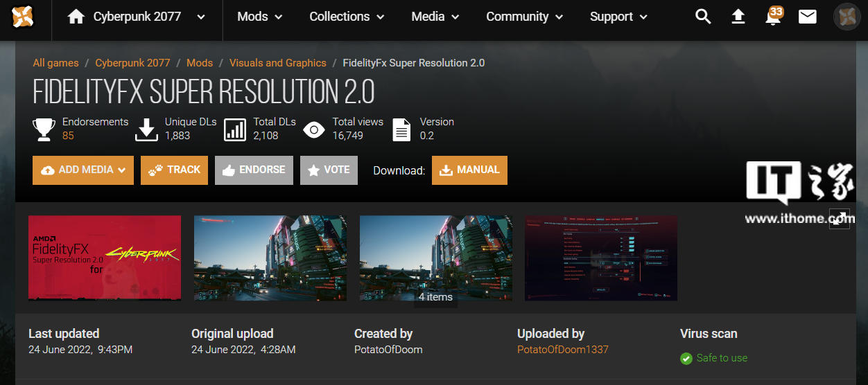
Task: Click the Total DLs value 2,108
Action: tap(266, 136)
